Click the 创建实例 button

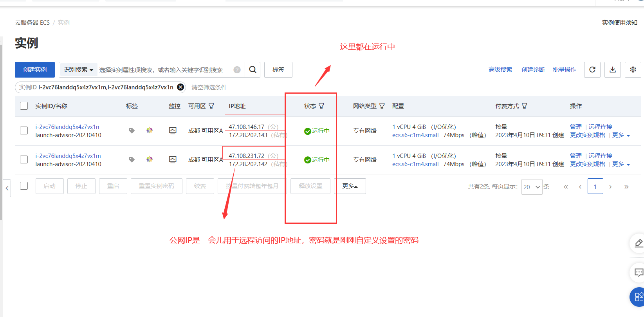(35, 70)
